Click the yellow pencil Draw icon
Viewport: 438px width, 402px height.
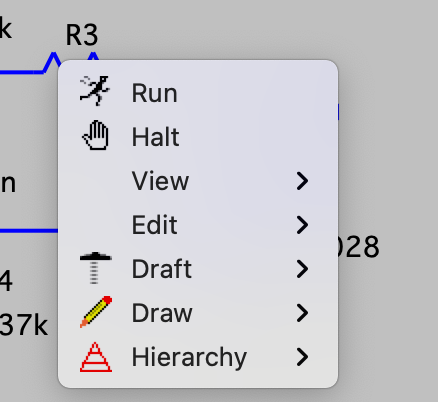96,312
